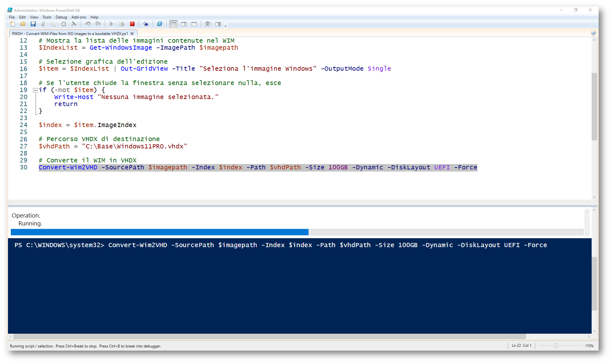Show the Command Add-on pane
The height and width of the screenshot is (364, 612).
click(x=218, y=24)
